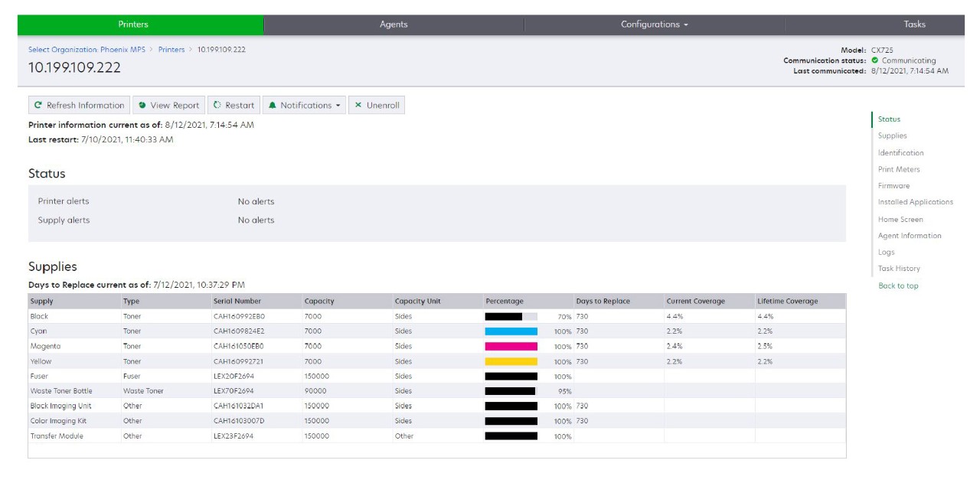Click the Black toner serial number cell
The image size is (980, 483).
[239, 316]
